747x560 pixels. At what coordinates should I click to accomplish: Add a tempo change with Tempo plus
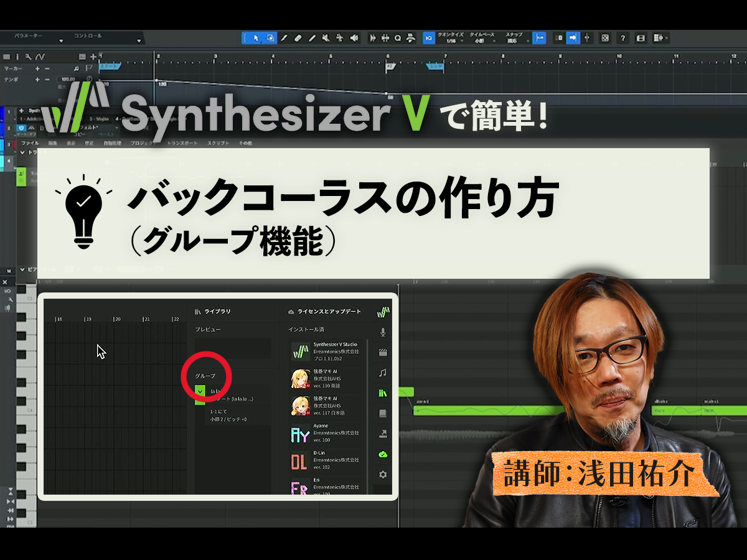click(37, 80)
